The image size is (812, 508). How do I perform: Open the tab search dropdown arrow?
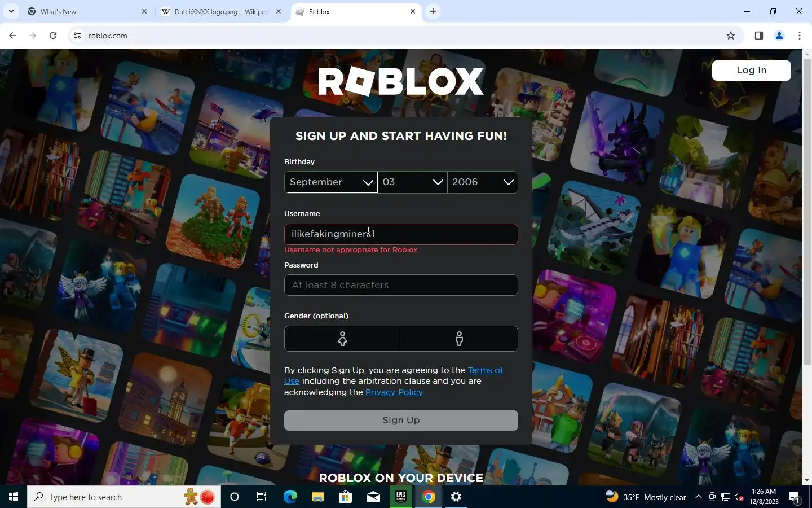[11, 11]
